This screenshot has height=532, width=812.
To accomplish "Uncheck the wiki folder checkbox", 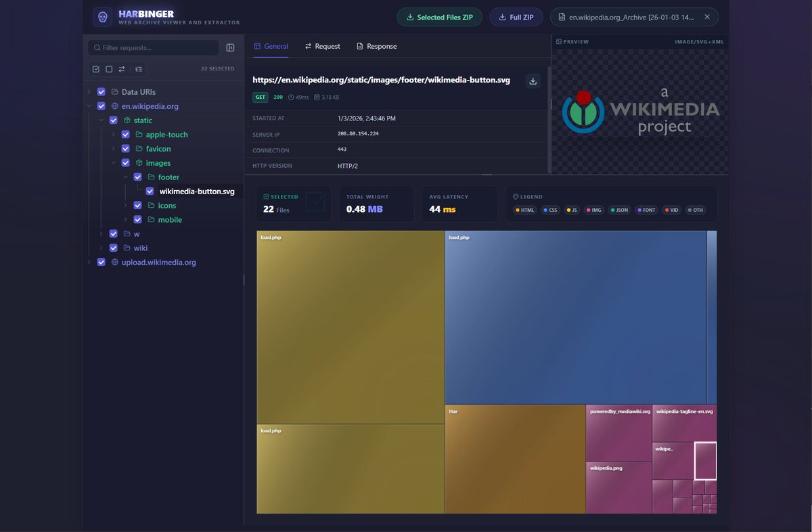I will pyautogui.click(x=113, y=248).
